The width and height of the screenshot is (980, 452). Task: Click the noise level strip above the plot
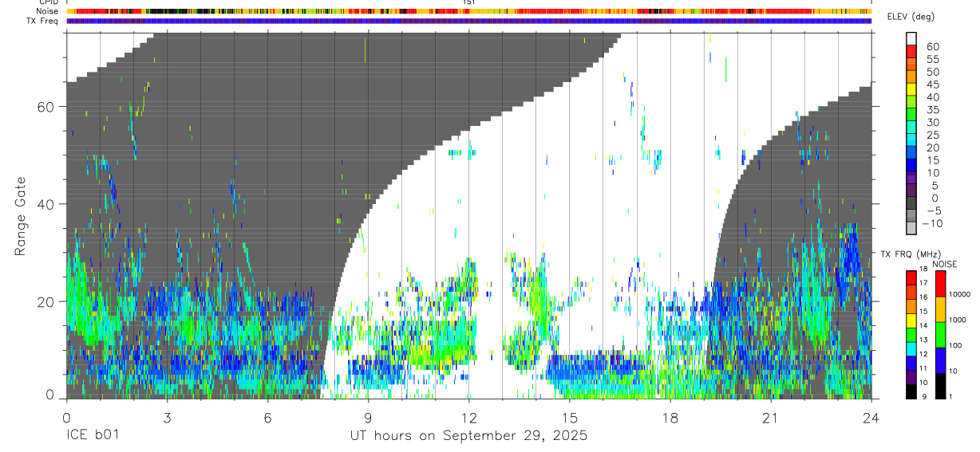point(468,11)
